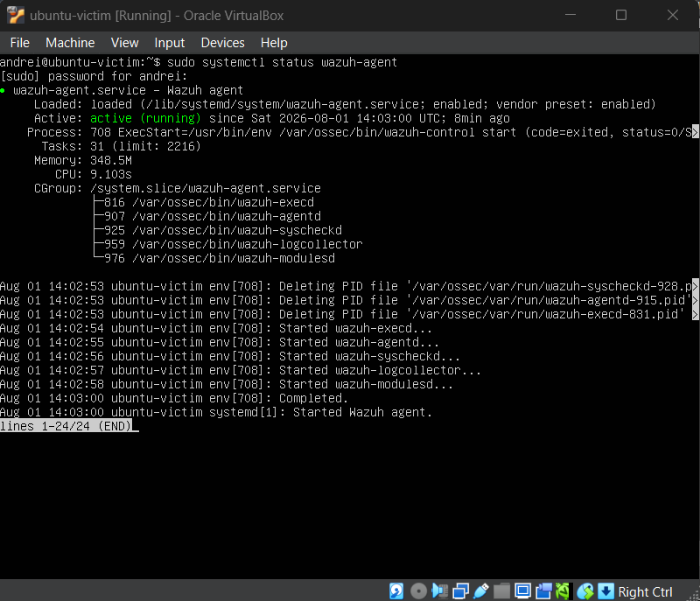Click the "Completed." log line
The height and width of the screenshot is (601, 700).
pos(174,398)
